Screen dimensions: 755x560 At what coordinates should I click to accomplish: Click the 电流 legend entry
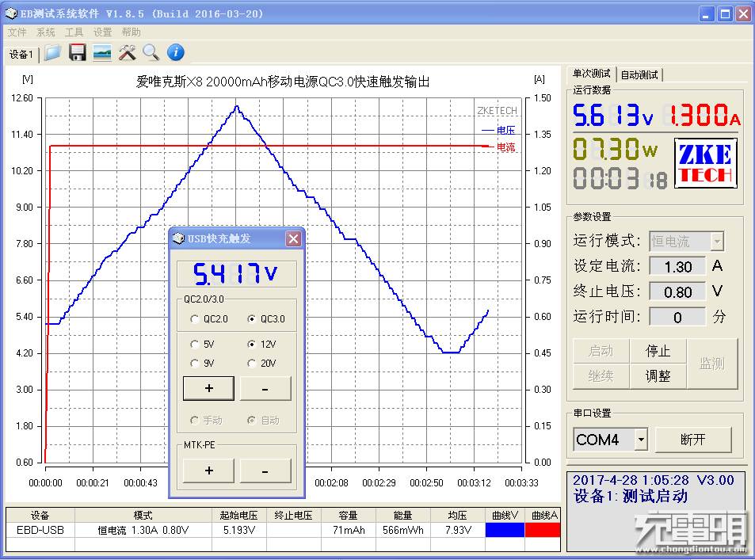pyautogui.click(x=498, y=147)
